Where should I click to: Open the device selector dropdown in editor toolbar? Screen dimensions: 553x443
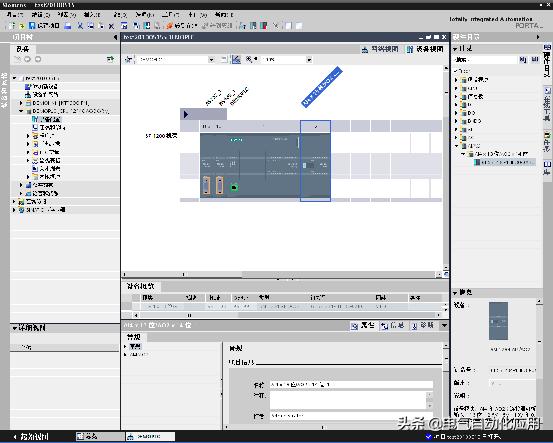175,59
